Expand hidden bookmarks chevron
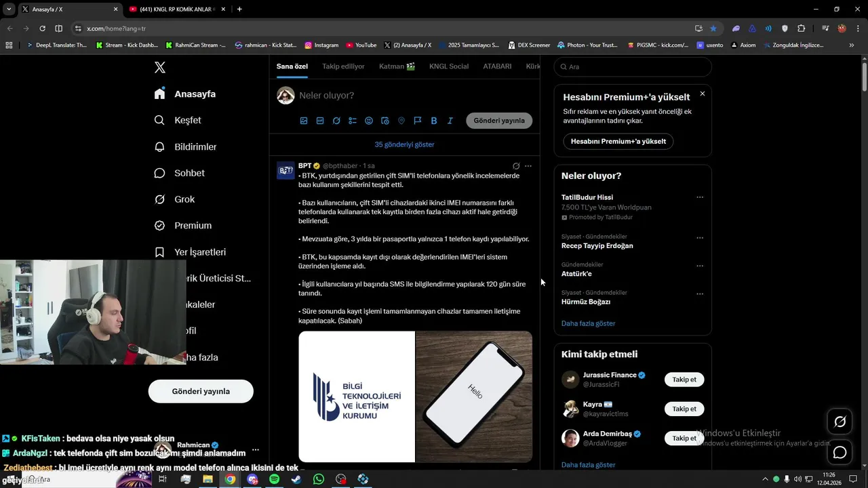868x488 pixels. (x=852, y=45)
